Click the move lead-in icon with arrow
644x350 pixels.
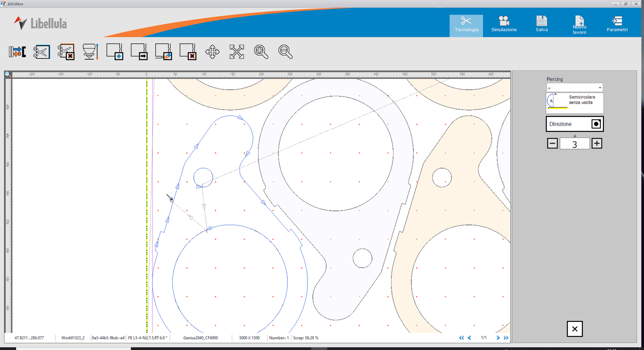[139, 52]
